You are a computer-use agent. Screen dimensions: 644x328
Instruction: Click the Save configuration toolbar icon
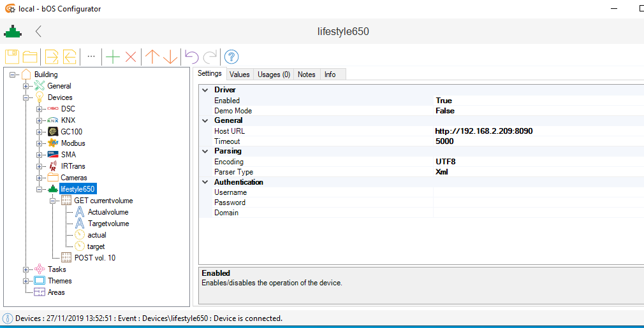tap(12, 57)
